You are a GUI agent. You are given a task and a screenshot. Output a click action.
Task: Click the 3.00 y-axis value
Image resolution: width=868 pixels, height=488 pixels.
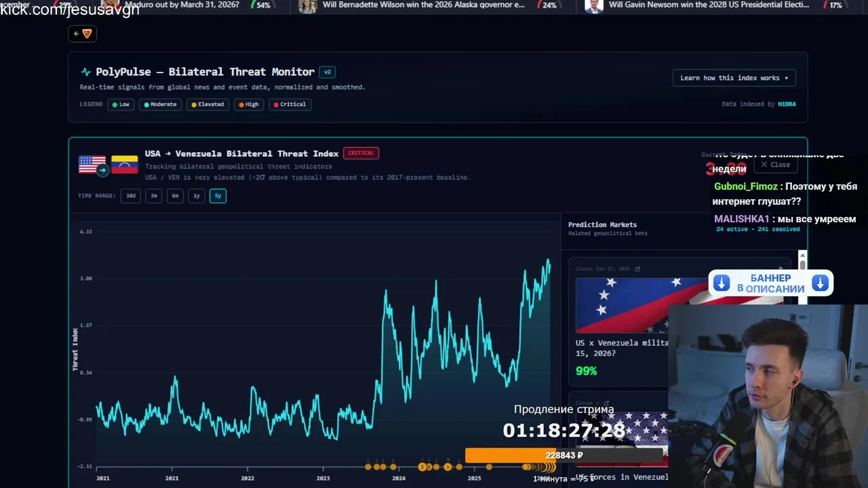pyautogui.click(x=85, y=279)
